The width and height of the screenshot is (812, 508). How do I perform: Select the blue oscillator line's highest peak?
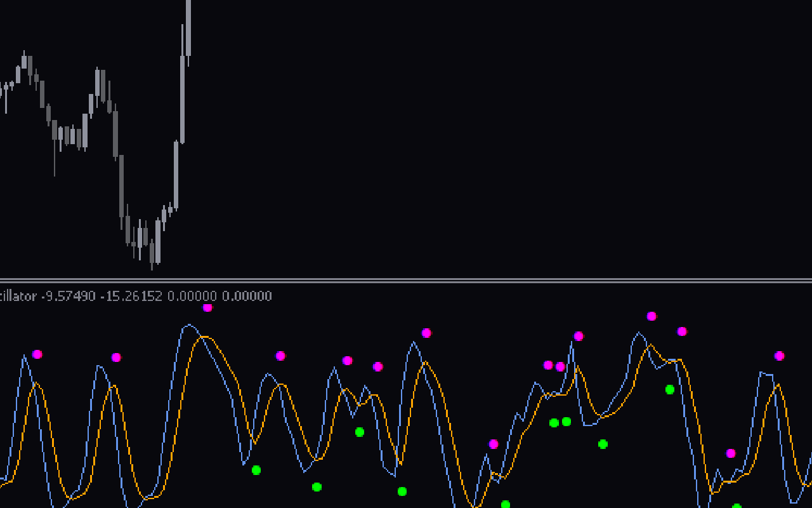coord(189,326)
